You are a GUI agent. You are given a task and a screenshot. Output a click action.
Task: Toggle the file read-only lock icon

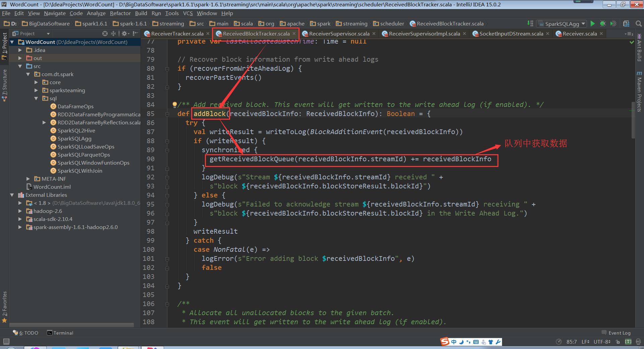(618, 342)
